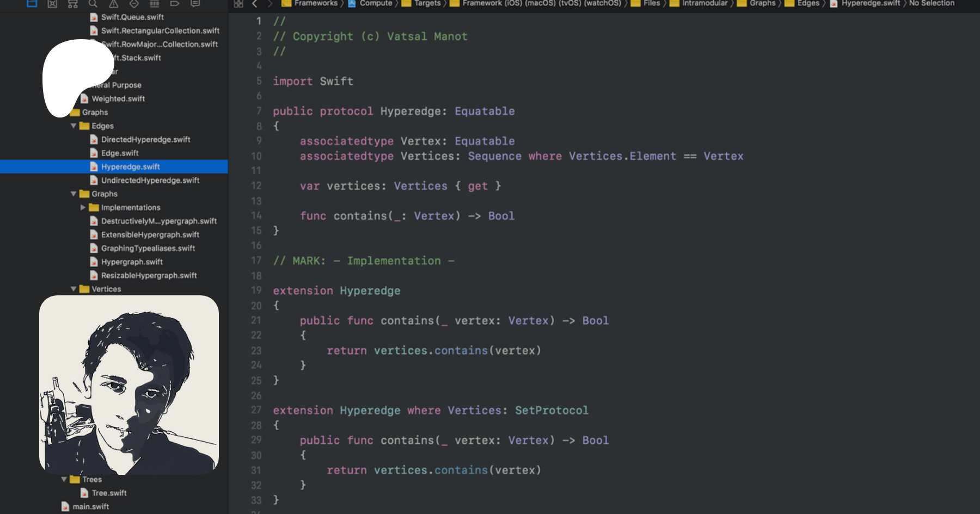This screenshot has width=980, height=514.
Task: Select Compute in the jump bar
Action: click(x=375, y=3)
